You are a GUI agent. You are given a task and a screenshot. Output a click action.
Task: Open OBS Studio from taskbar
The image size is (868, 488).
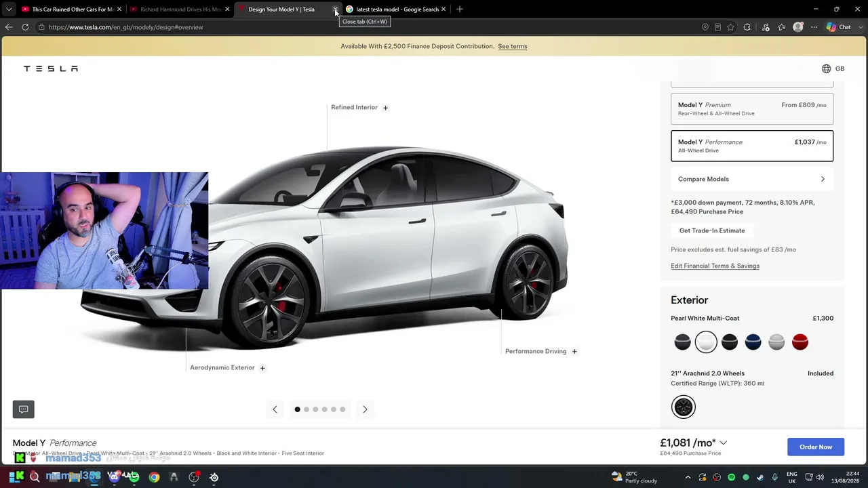coord(194,477)
